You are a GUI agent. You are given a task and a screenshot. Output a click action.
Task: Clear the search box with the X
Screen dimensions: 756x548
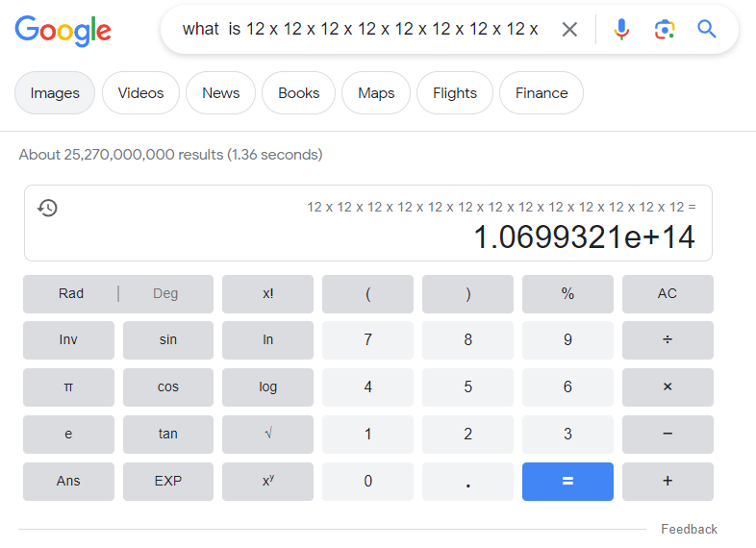(x=569, y=30)
